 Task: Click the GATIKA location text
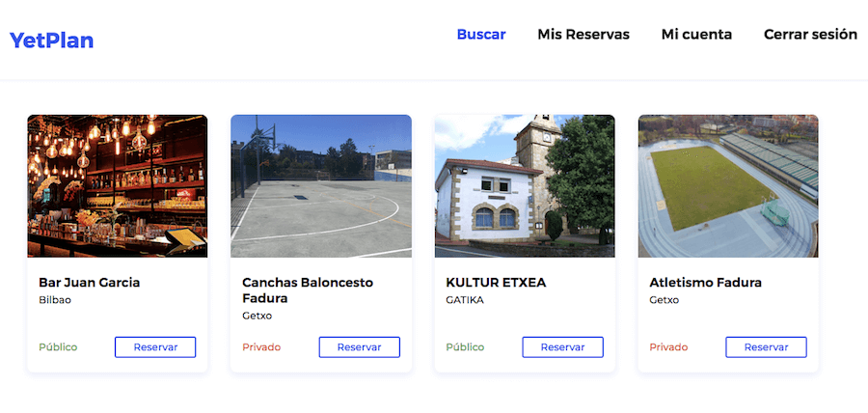tap(465, 300)
